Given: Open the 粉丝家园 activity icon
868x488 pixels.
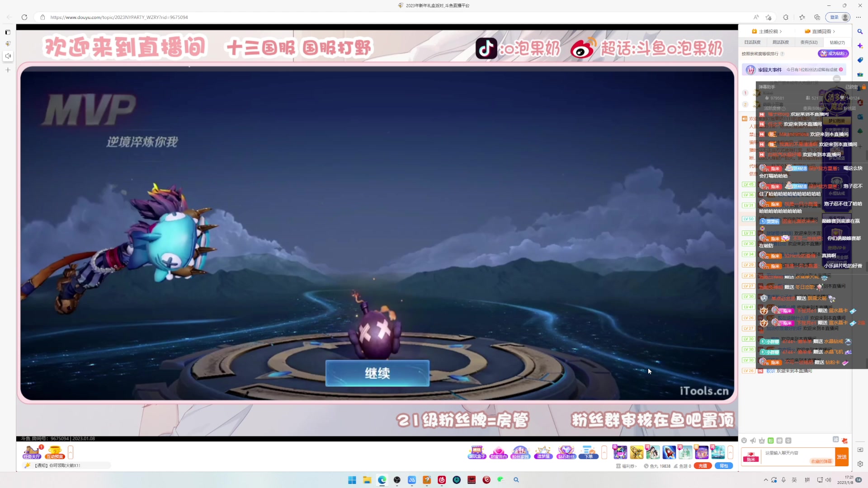Looking at the screenshot, I should click(520, 452).
